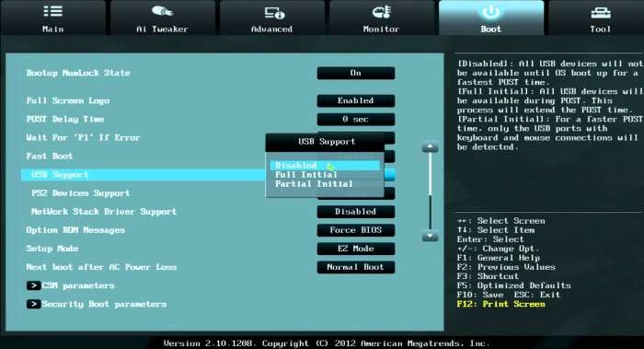Open Option ROM Messages Force BIOS dropdown
644x349 pixels.
pos(356,230)
